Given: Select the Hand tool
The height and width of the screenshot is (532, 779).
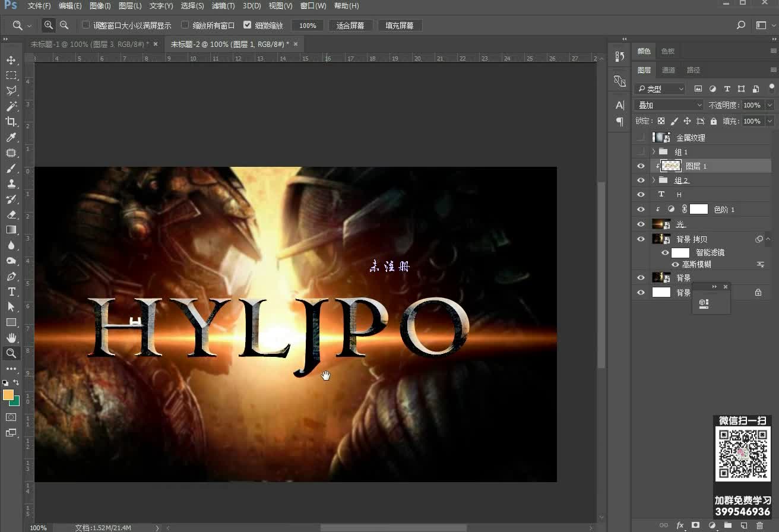Looking at the screenshot, I should click(11, 338).
